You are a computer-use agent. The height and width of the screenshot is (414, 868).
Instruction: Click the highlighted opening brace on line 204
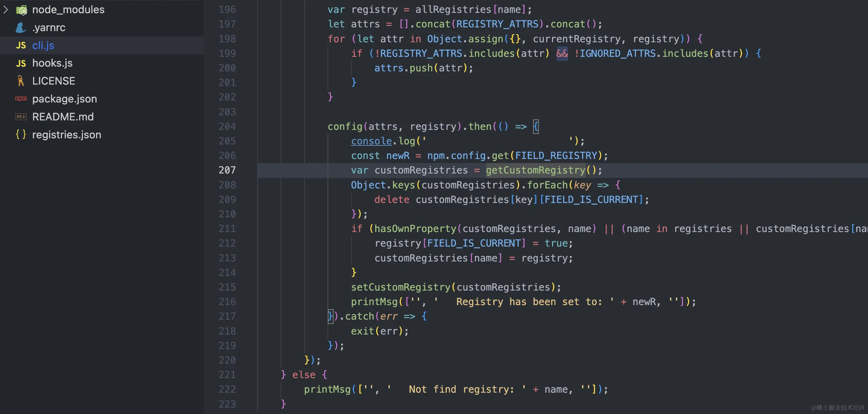click(536, 127)
